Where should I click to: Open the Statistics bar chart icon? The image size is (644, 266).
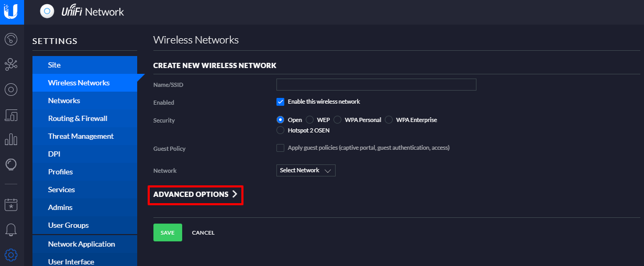(x=11, y=139)
